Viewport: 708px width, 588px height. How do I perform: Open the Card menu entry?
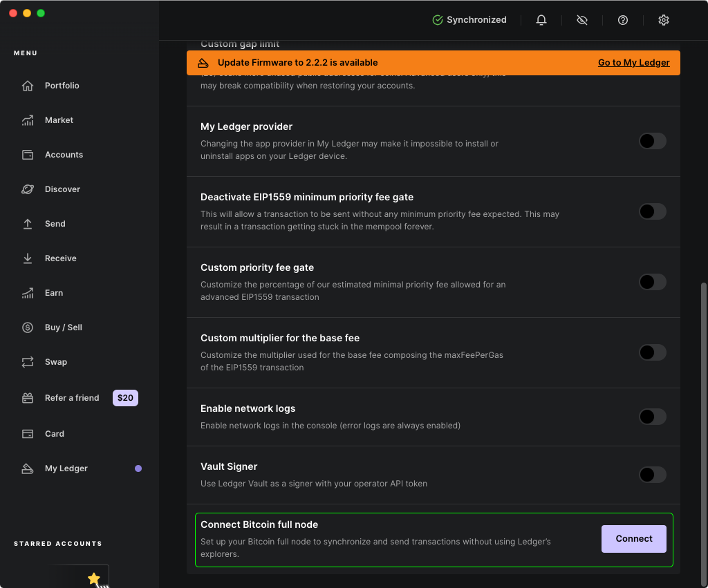point(54,434)
